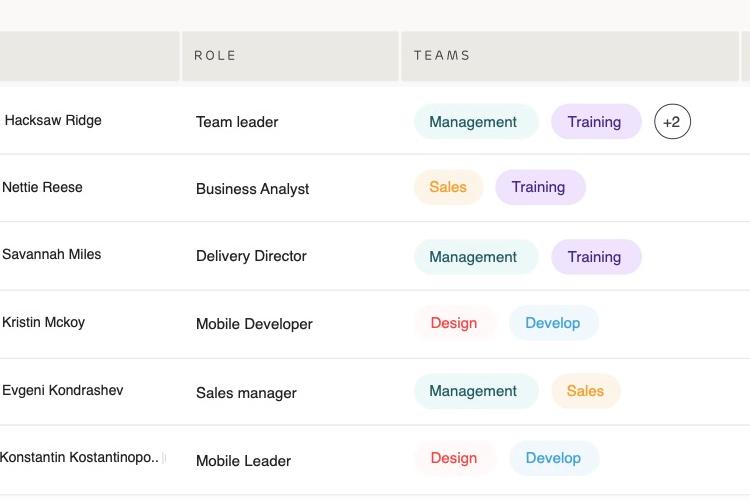Select Management tag for Evgeni Kondrashev
Image resolution: width=750 pixels, height=500 pixels.
click(476, 391)
